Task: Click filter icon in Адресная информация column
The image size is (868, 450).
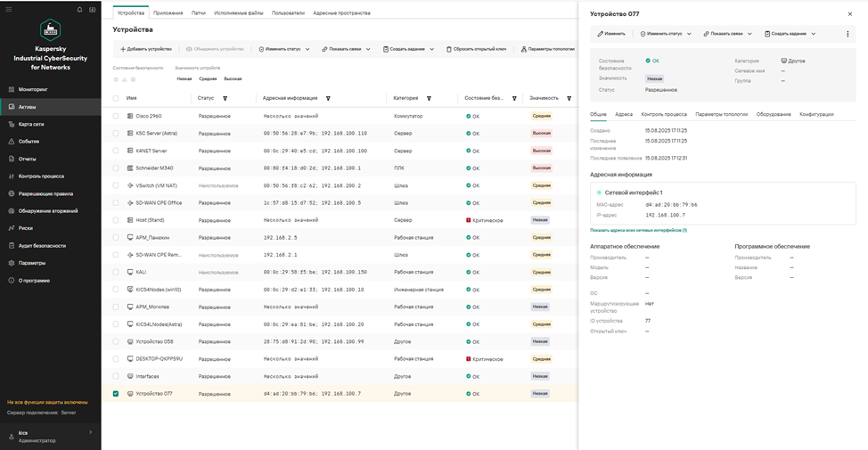Action: click(328, 99)
